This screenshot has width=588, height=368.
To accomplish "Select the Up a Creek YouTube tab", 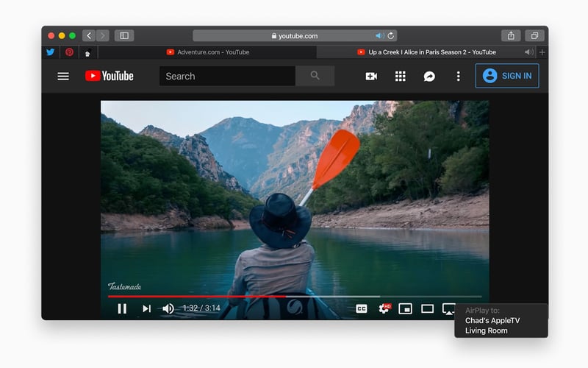I will click(427, 52).
